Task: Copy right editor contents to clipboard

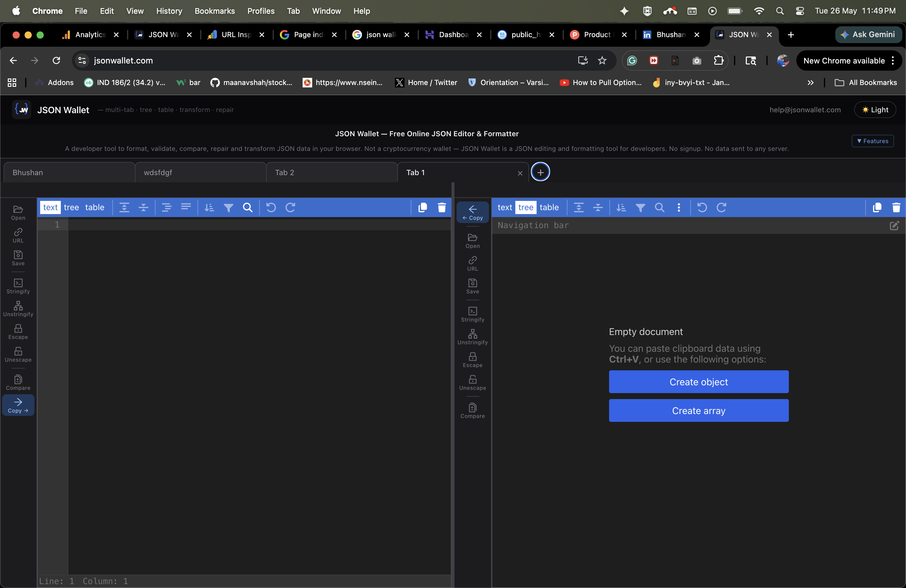Action: coord(877,207)
